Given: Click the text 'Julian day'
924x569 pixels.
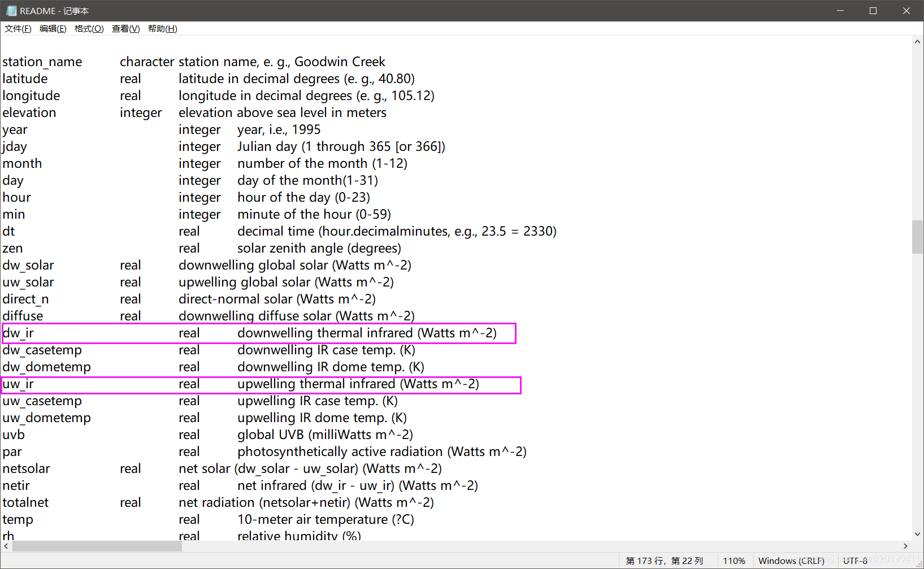Looking at the screenshot, I should [x=267, y=147].
